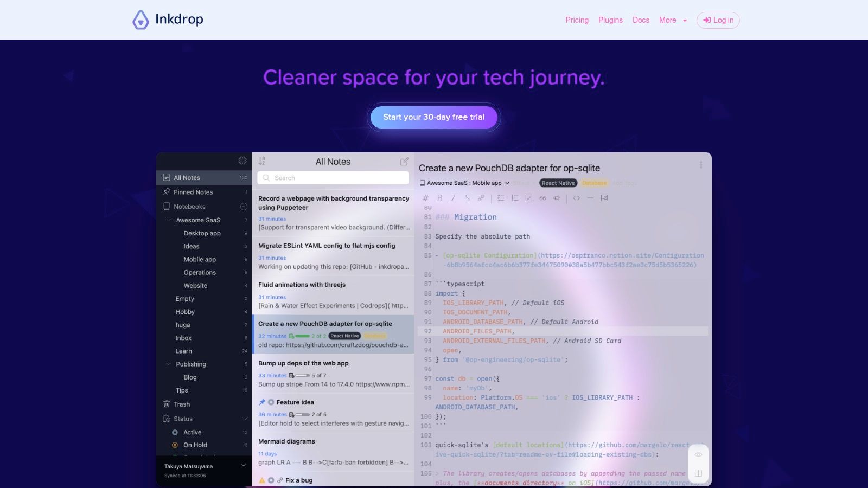Insert a numbered list
The width and height of the screenshot is (868, 488).
click(x=515, y=198)
